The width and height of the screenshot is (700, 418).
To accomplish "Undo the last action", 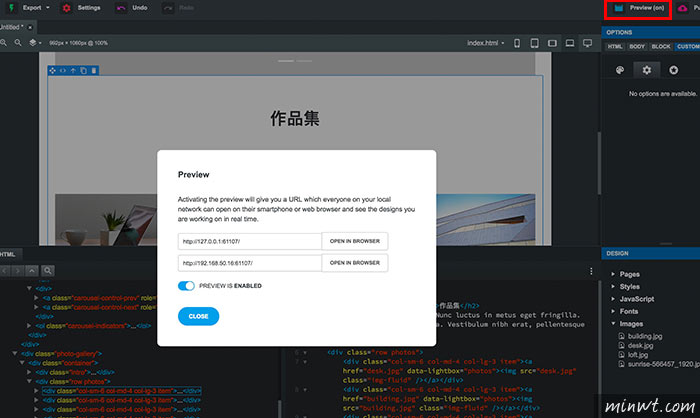I will click(132, 8).
